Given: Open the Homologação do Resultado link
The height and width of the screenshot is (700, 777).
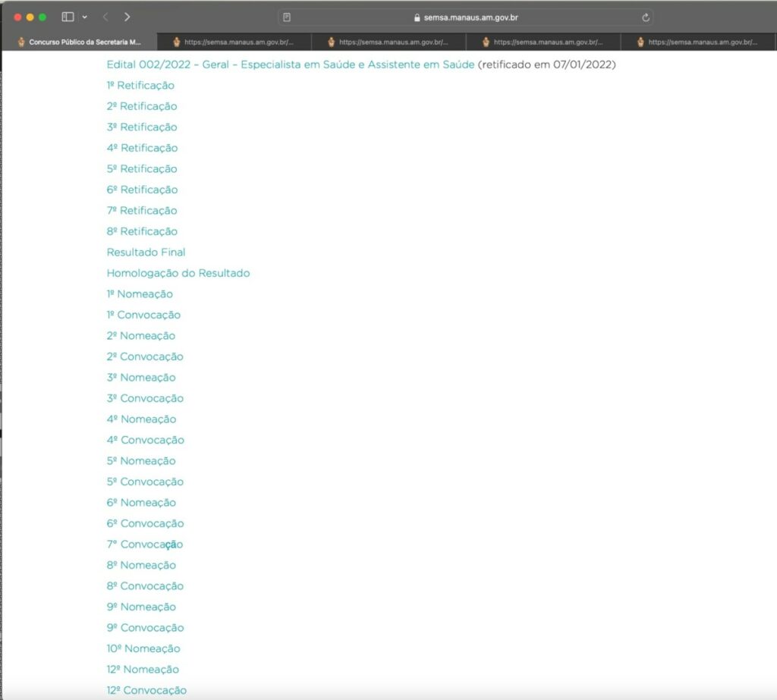Looking at the screenshot, I should 178,273.
